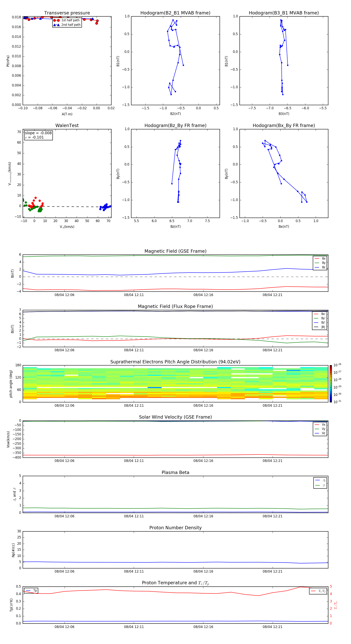Viewport: 351px width, 644px height.
Task: Click the "Magnetic Field (GSE Frame)" title
Action: (x=175, y=251)
